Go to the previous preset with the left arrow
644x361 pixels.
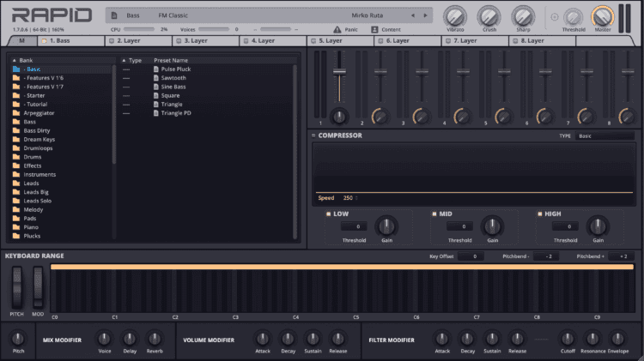click(413, 15)
